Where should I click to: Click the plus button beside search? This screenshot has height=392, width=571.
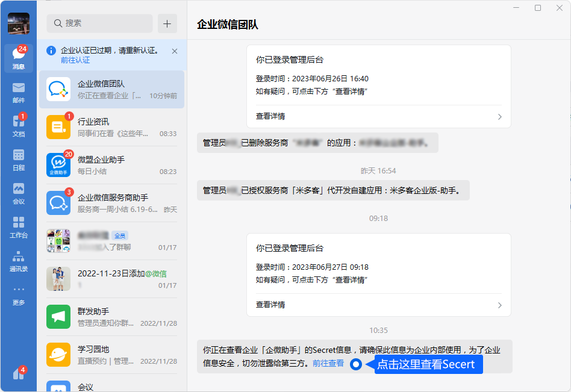click(x=167, y=23)
